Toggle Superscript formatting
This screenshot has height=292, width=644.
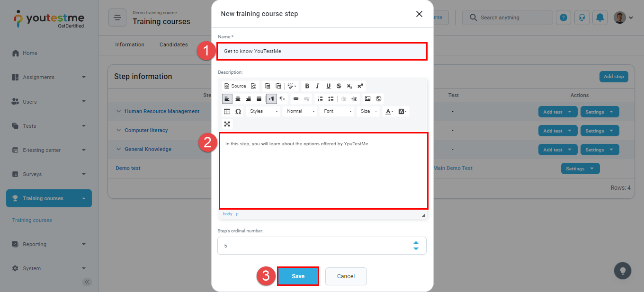360,86
